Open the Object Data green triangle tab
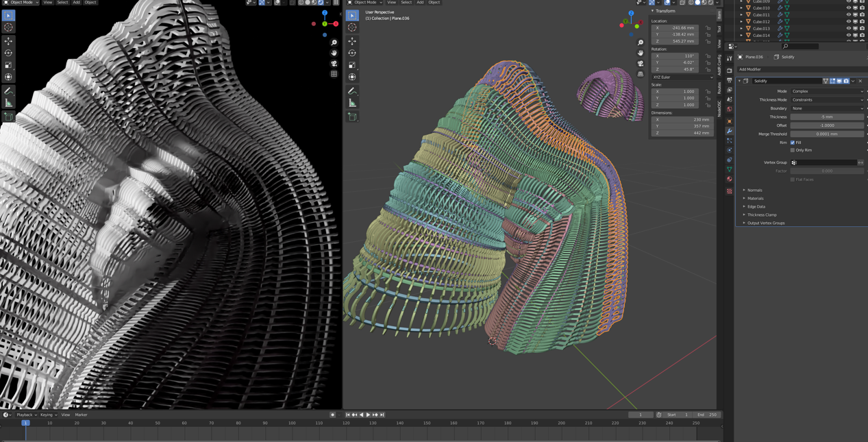 [730, 169]
